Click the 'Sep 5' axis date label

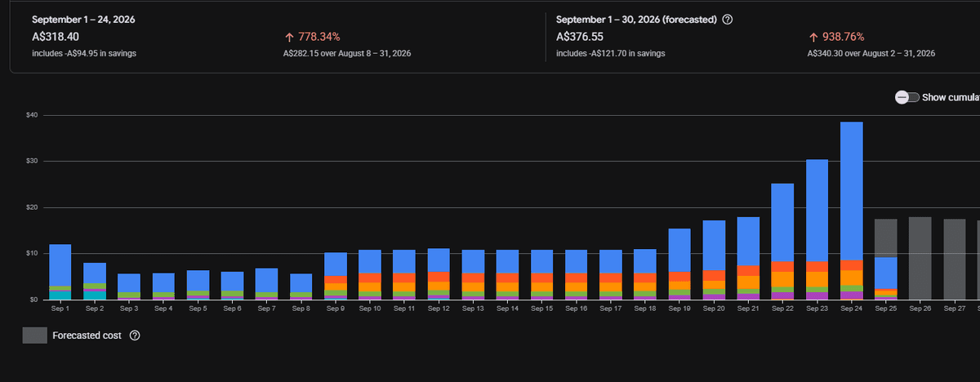point(198,309)
